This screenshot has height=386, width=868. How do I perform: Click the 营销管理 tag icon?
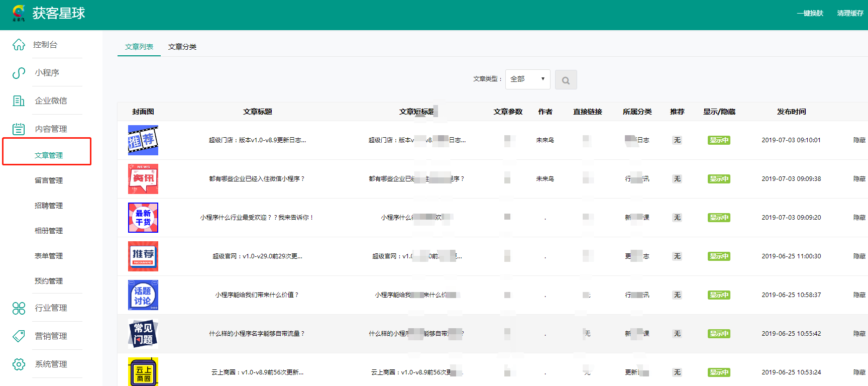[x=19, y=336]
